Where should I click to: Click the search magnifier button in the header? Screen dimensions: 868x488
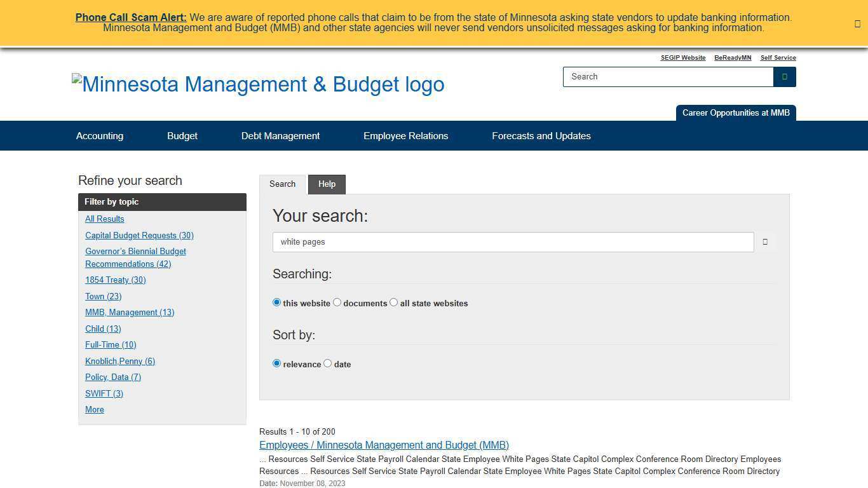[784, 76]
